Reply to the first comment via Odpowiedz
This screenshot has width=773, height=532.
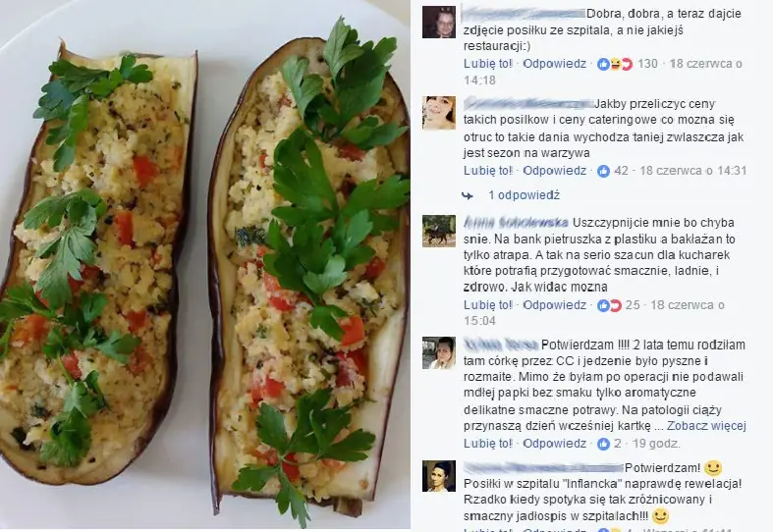555,64
